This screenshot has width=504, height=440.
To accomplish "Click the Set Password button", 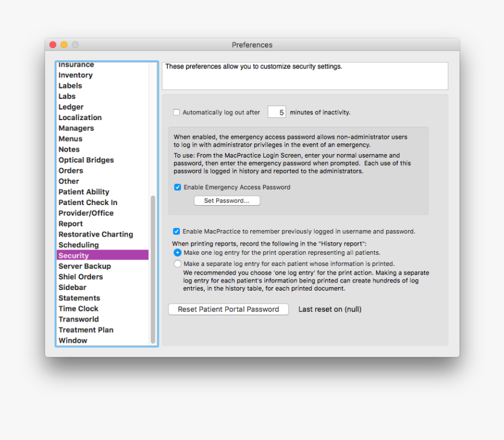I will 226,200.
